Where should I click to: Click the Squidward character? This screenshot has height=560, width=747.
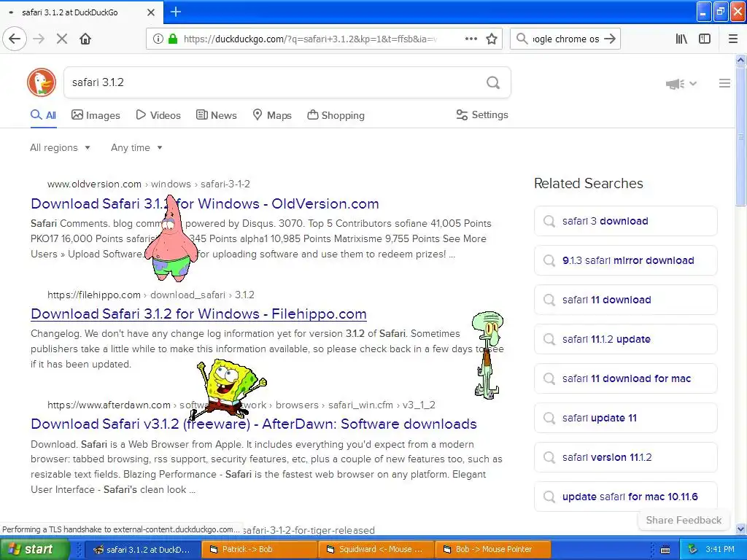(x=488, y=355)
